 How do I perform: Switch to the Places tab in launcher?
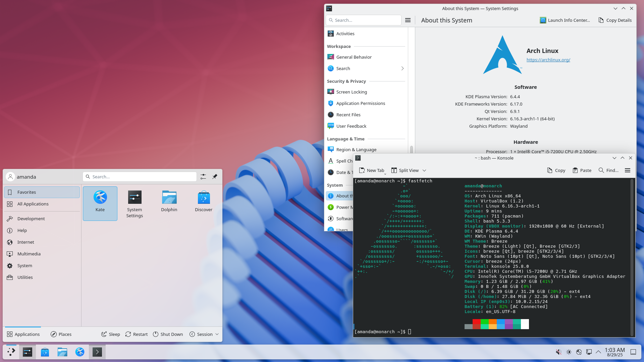(x=61, y=334)
